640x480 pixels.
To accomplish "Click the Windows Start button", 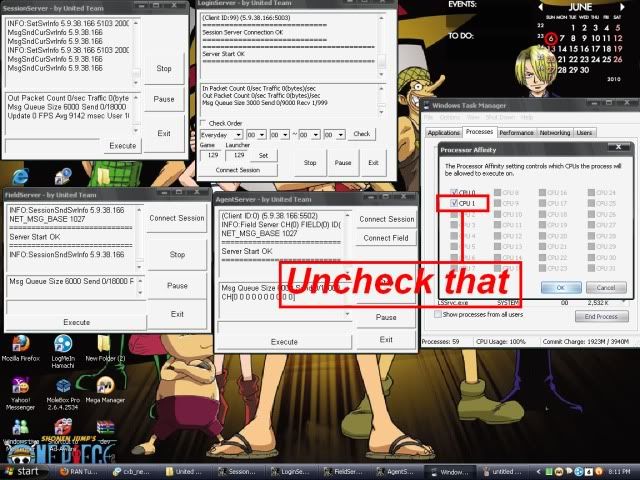I will tap(29, 471).
